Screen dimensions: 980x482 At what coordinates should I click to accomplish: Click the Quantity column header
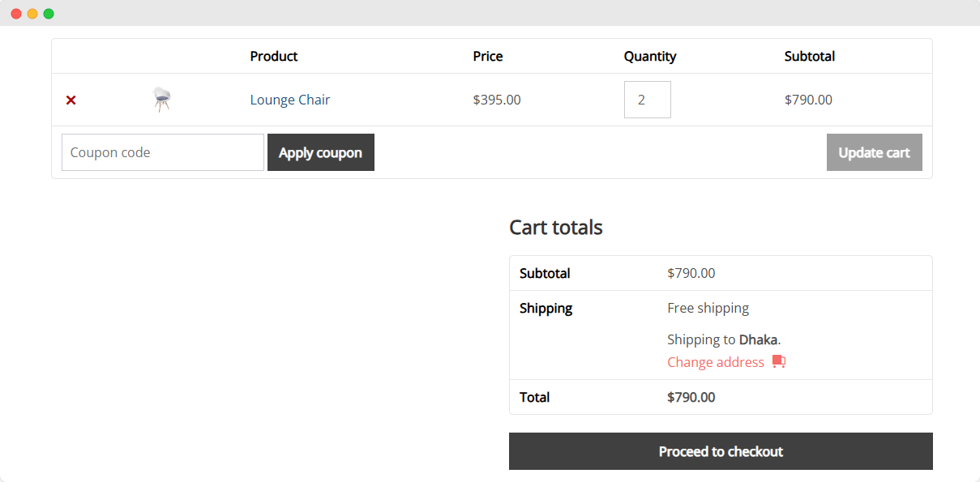pos(650,56)
